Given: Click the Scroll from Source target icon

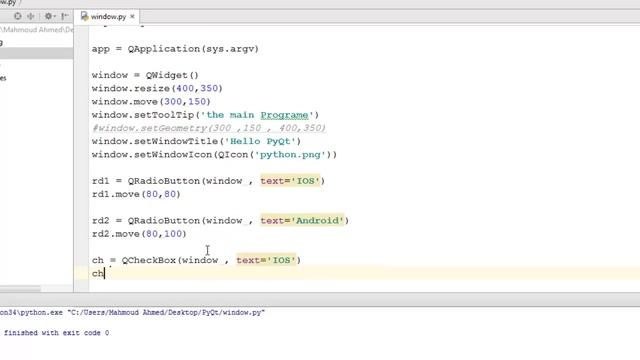Looking at the screenshot, I should (x=18, y=16).
